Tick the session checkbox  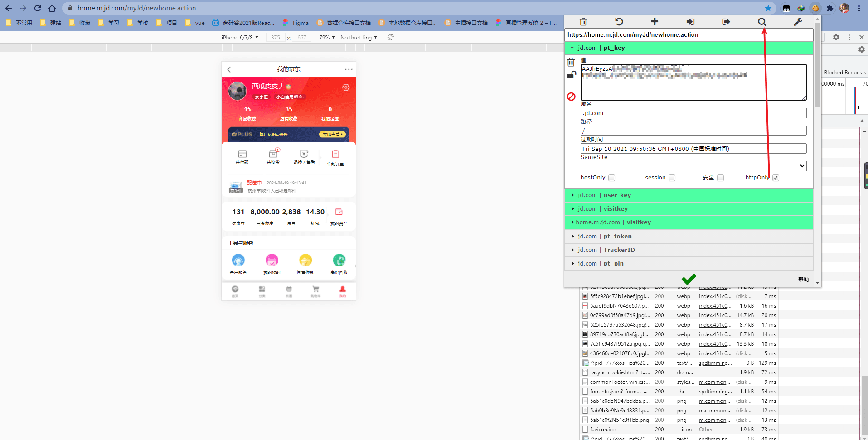click(672, 178)
